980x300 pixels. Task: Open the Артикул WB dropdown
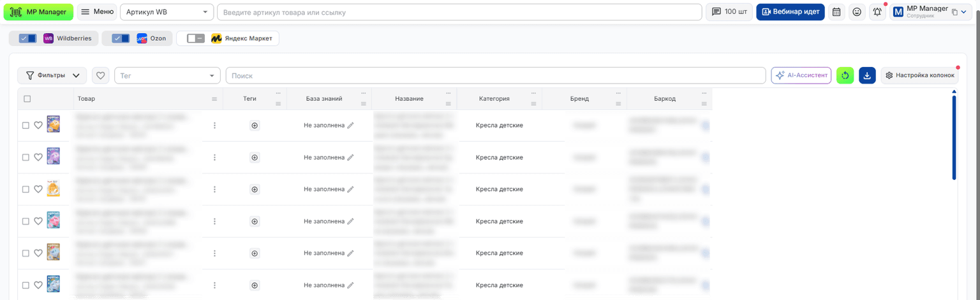[x=167, y=11]
